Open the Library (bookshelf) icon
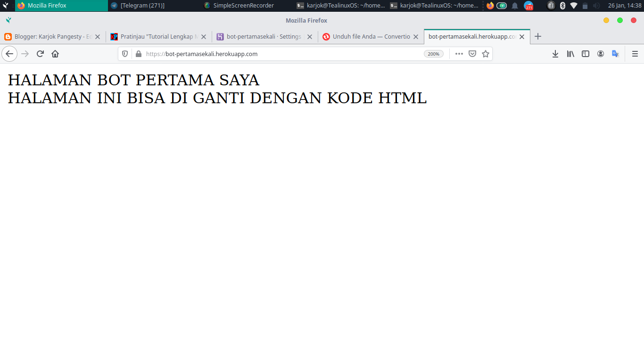Screen dimensions: 644x362 coord(570,54)
